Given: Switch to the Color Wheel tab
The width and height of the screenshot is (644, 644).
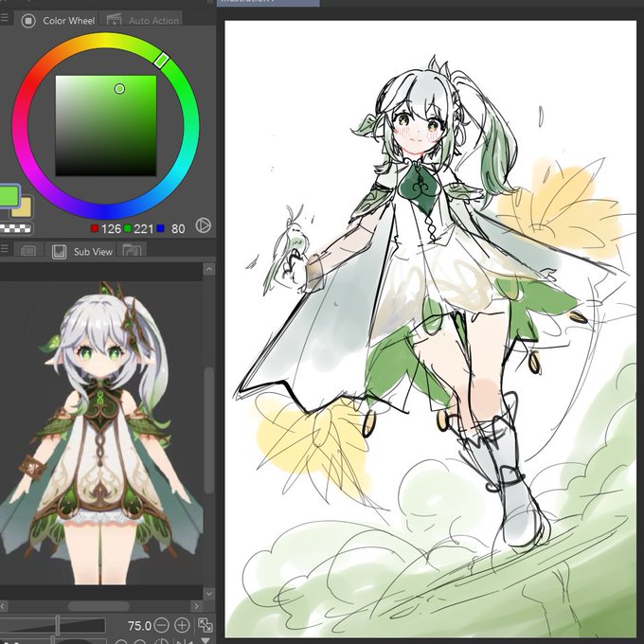Looking at the screenshot, I should [56, 20].
